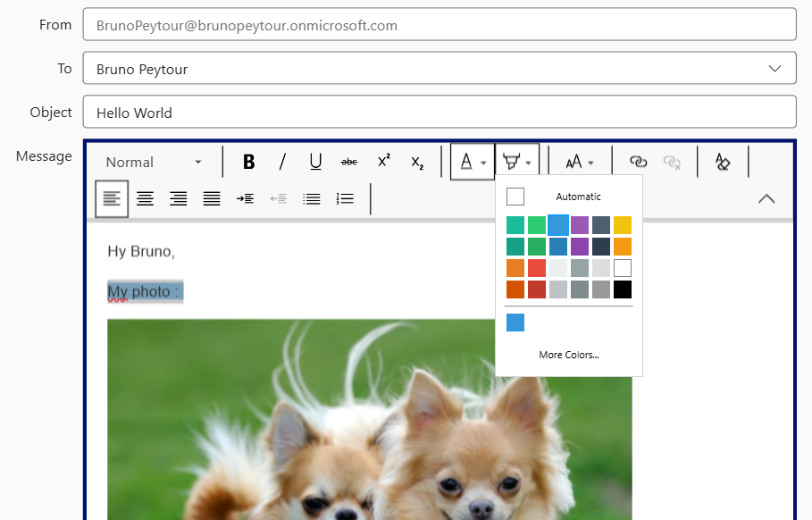The height and width of the screenshot is (520, 812).
Task: Click the subscript icon
Action: (417, 162)
